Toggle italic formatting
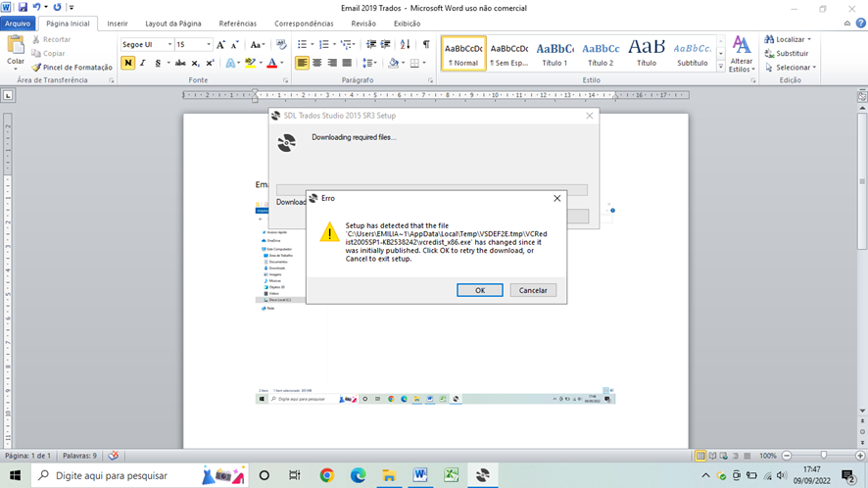 [143, 63]
